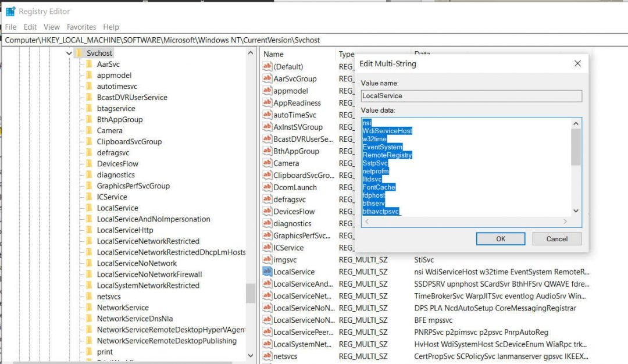Click the registry path address bar
The width and height of the screenshot is (628, 364).
coord(314,40)
